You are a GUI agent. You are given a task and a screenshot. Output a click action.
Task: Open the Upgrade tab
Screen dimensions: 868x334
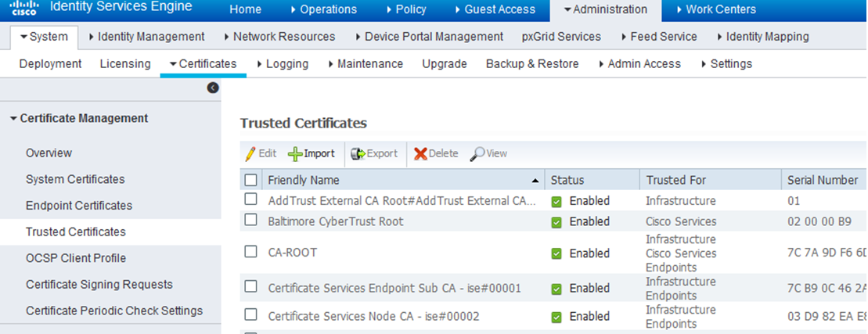click(445, 64)
